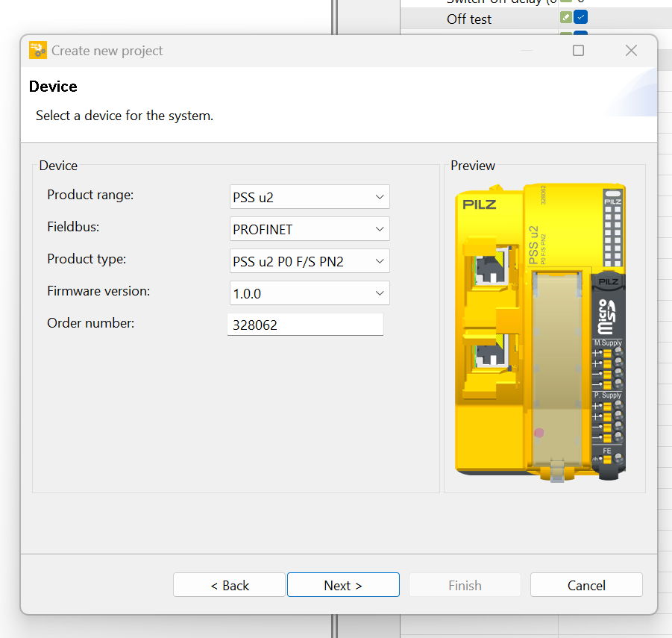Click the Order number label
This screenshot has width=672, height=638.
pyautogui.click(x=90, y=323)
